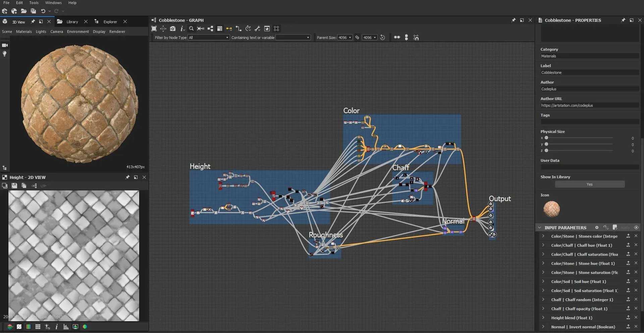644x333 pixels.
Task: Click the layers stack icon in 2D view
Action: 10,327
